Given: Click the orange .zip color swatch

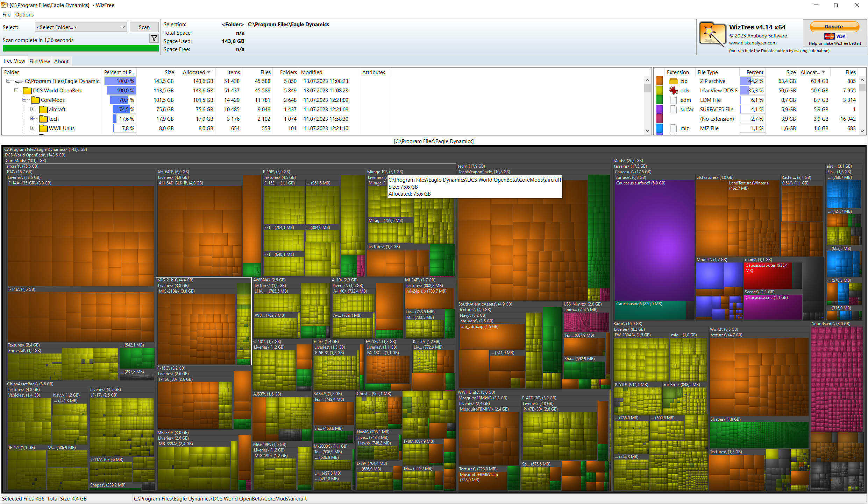Looking at the screenshot, I should (x=660, y=81).
